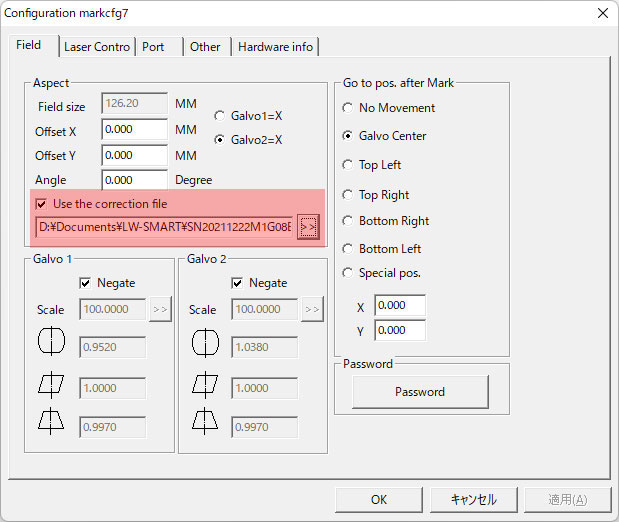Image resolution: width=619 pixels, height=522 pixels.
Task: Click Galvo 1 barrel distortion icon
Action: pyautogui.click(x=51, y=341)
